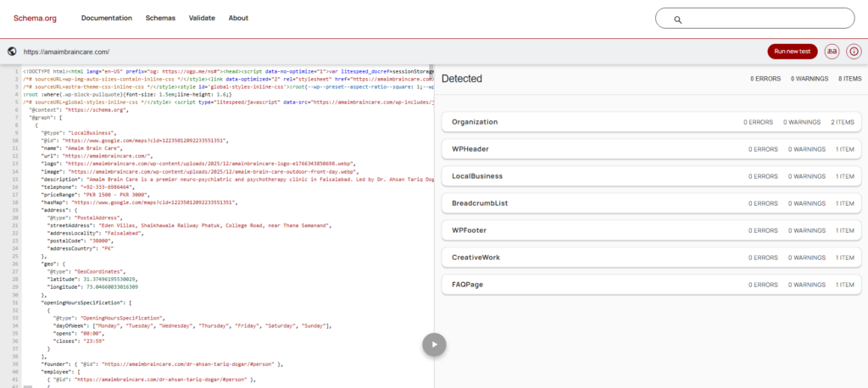
Task: Click the round play button on divider
Action: [435, 344]
